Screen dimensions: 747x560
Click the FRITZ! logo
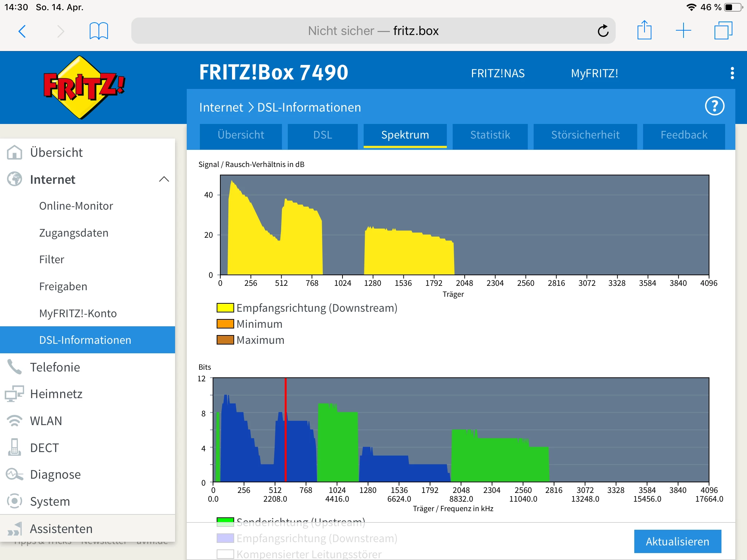pos(84,87)
